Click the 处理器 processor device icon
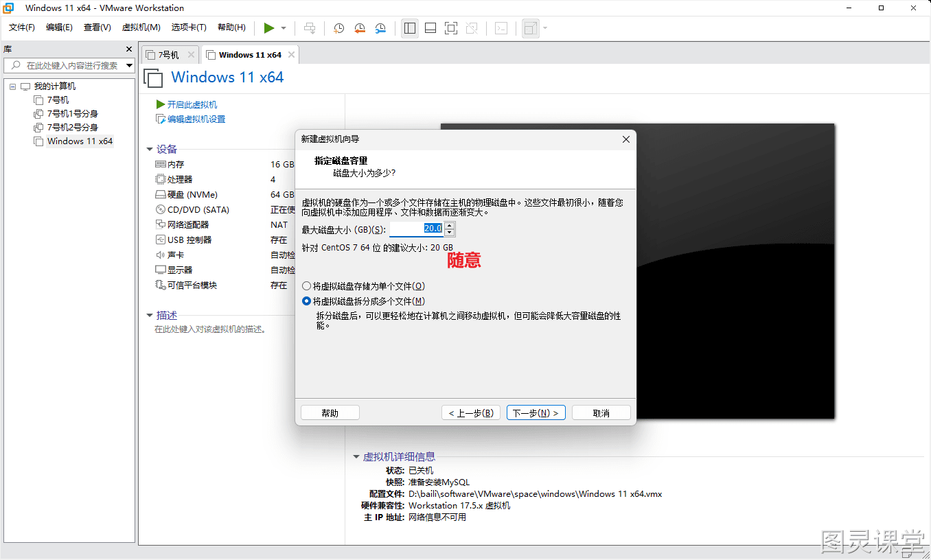 click(161, 180)
